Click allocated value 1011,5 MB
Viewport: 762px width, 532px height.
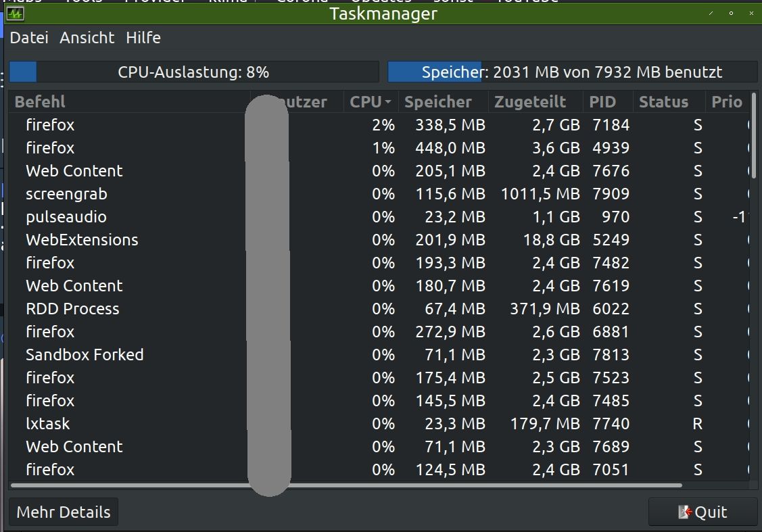point(540,194)
